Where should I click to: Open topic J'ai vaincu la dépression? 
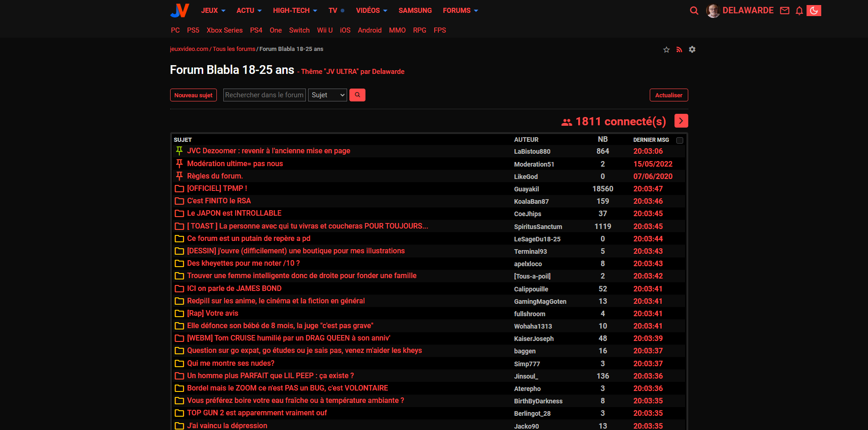point(227,425)
